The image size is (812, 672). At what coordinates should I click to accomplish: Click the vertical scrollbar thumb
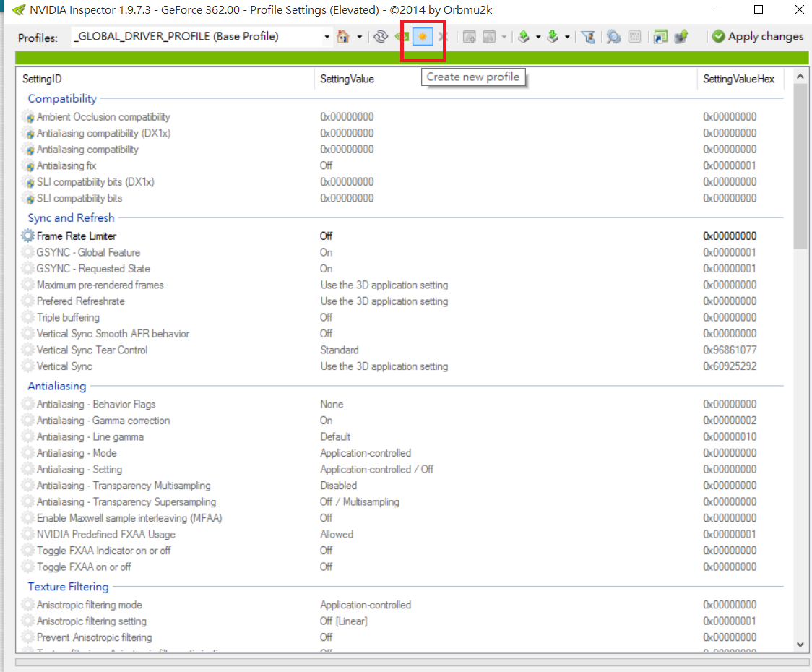(800, 167)
